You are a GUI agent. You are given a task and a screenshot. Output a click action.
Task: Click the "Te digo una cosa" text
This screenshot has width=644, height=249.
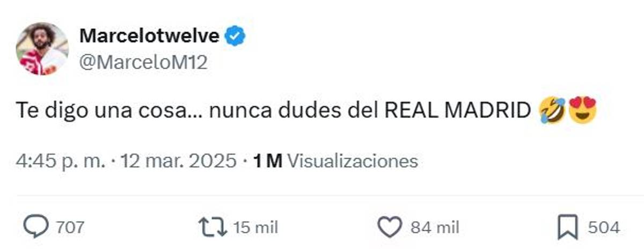99,112
